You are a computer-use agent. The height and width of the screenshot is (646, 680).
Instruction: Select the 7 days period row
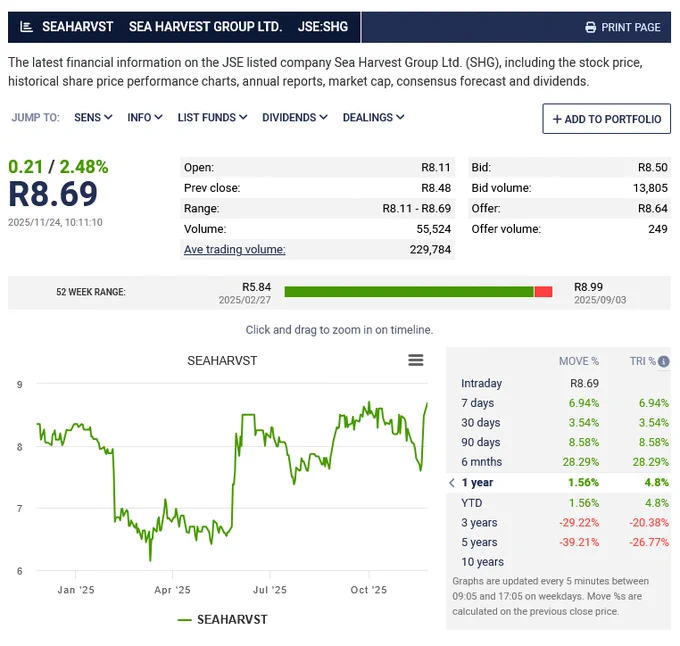[x=558, y=403]
